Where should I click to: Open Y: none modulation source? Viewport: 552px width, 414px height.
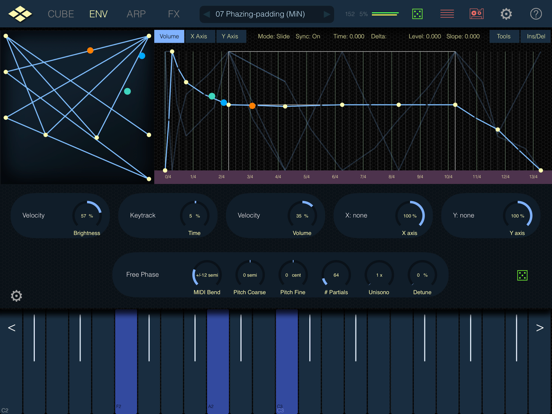tap(463, 215)
